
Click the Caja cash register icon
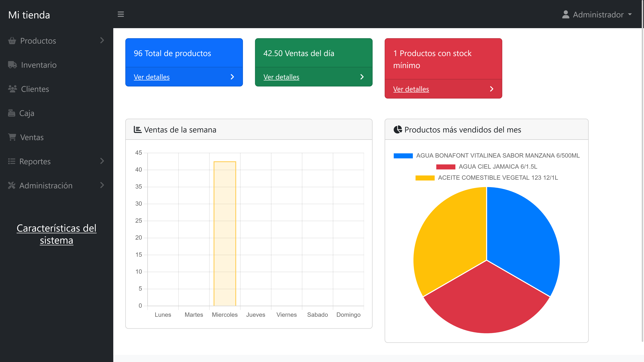(11, 113)
